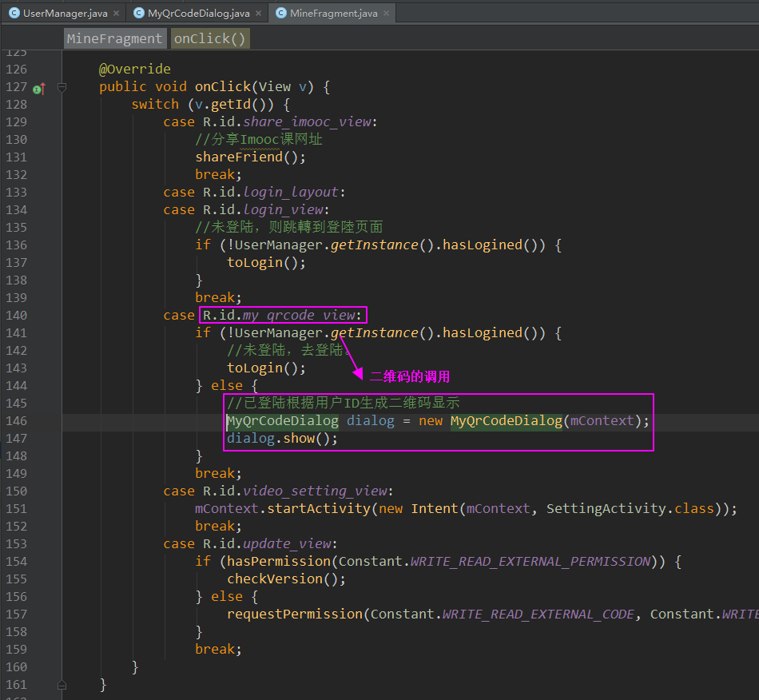This screenshot has height=700, width=759.
Task: Click the UserManager.java class file icon
Action: click(x=14, y=14)
